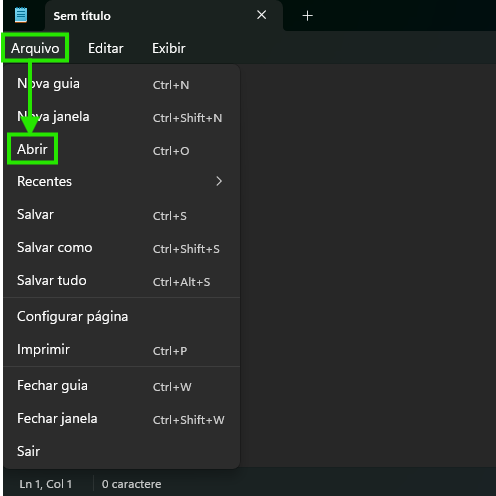Add a new tab with plus icon
Image resolution: width=496 pixels, height=496 pixels.
pyautogui.click(x=307, y=16)
